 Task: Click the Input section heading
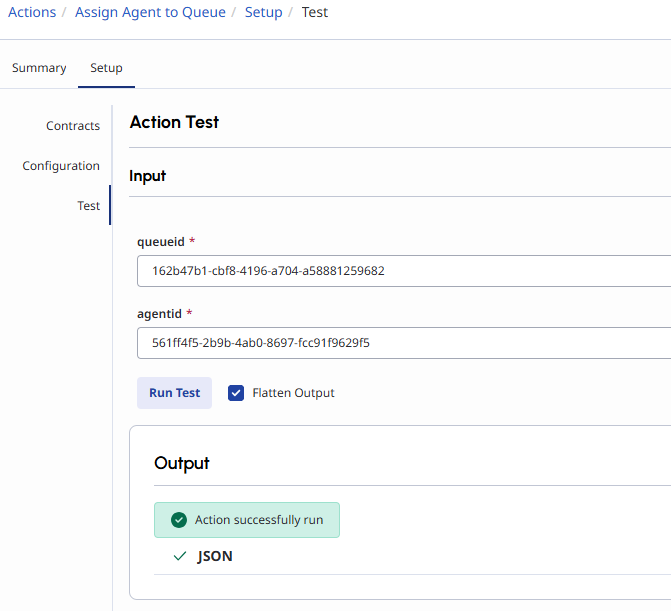point(148,176)
